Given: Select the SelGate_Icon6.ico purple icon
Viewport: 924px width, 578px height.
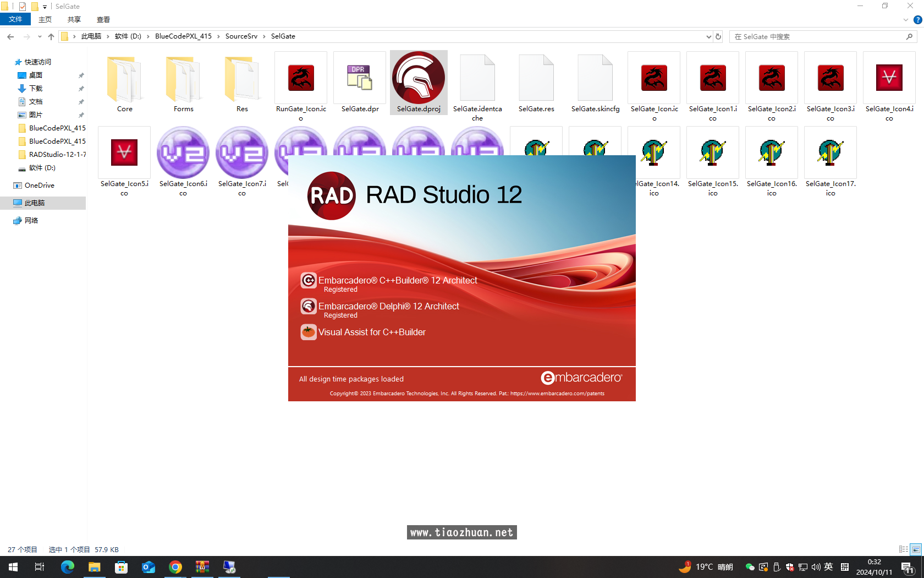Looking at the screenshot, I should 183,154.
